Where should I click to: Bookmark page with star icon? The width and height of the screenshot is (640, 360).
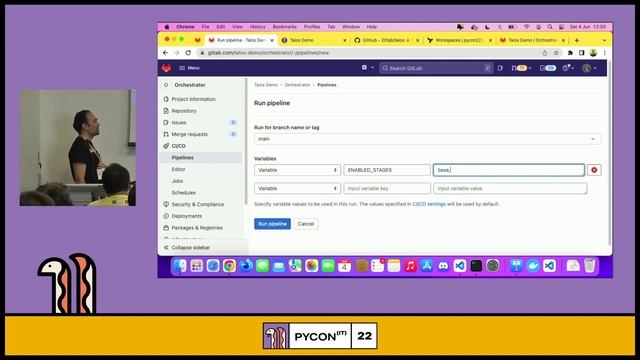(x=556, y=53)
